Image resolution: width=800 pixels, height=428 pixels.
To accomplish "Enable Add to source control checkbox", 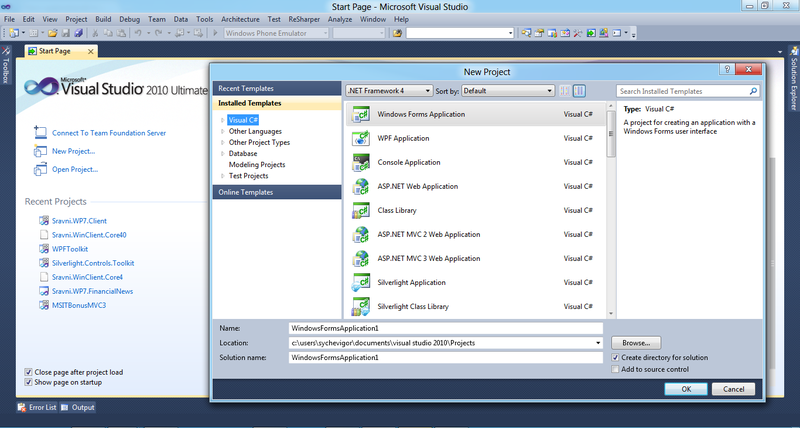I will point(615,369).
